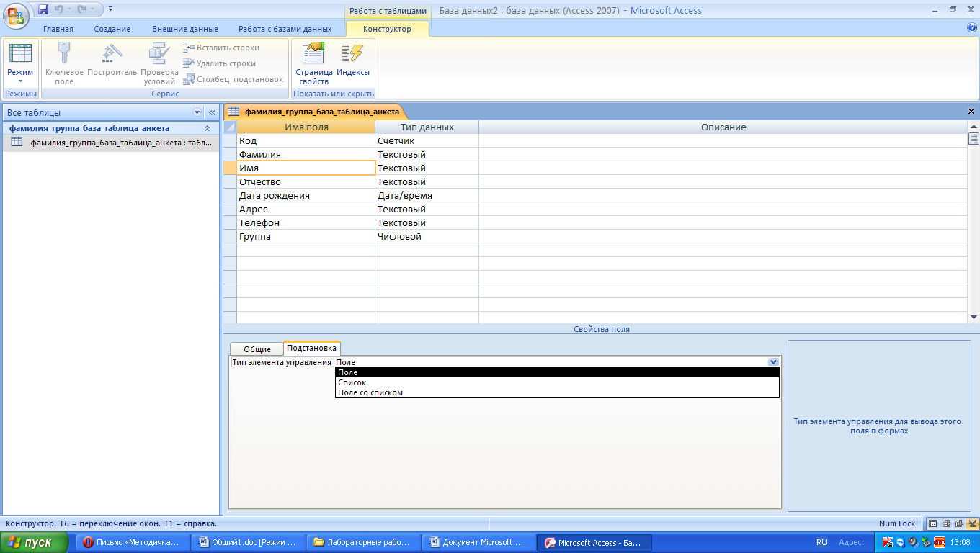The width and height of the screenshot is (980, 553).
Task: Collapse the navigation pane with double chevron
Action: [212, 113]
